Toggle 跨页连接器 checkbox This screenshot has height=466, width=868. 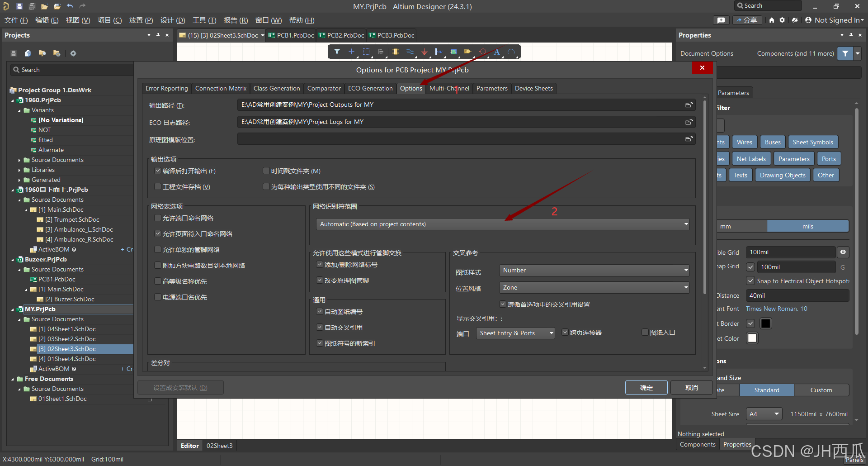(x=565, y=333)
